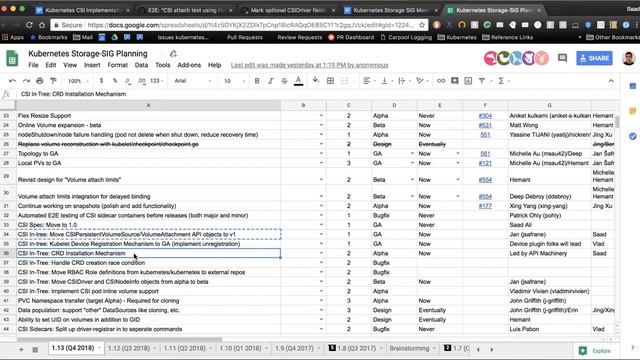Switch to the Brainstorming sheet tab
This screenshot has width=640, height=360.
coord(409,348)
